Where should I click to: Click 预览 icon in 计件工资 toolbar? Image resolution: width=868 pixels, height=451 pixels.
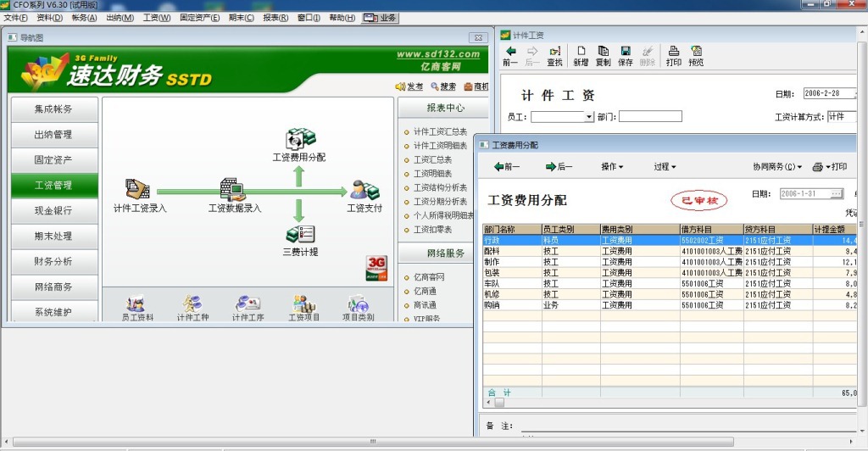(697, 56)
